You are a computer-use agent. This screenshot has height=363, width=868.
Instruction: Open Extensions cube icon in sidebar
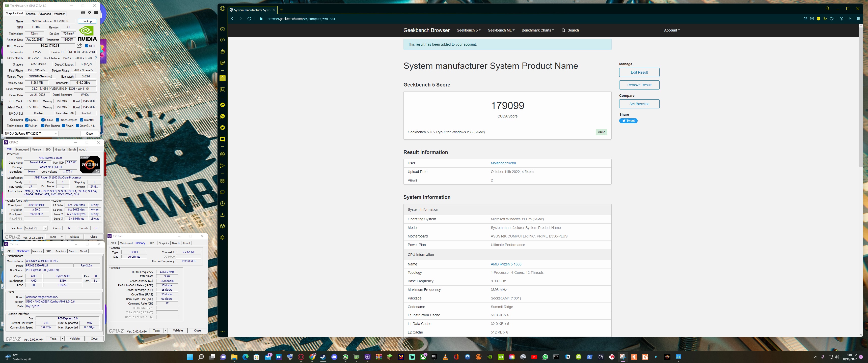(x=222, y=226)
